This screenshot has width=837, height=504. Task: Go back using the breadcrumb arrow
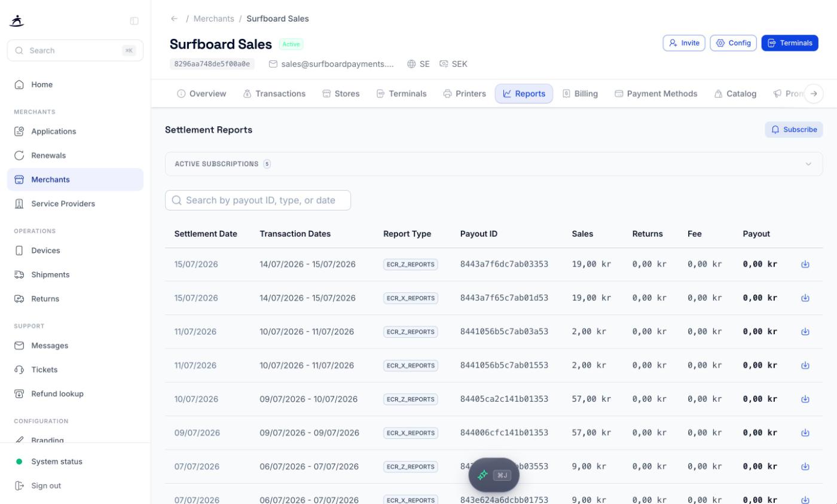pos(174,19)
